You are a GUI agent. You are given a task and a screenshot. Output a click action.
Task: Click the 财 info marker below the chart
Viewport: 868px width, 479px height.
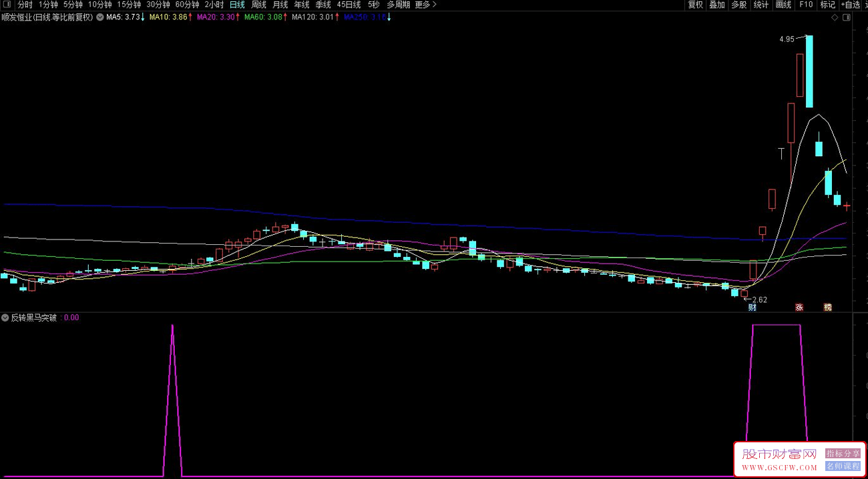(752, 307)
